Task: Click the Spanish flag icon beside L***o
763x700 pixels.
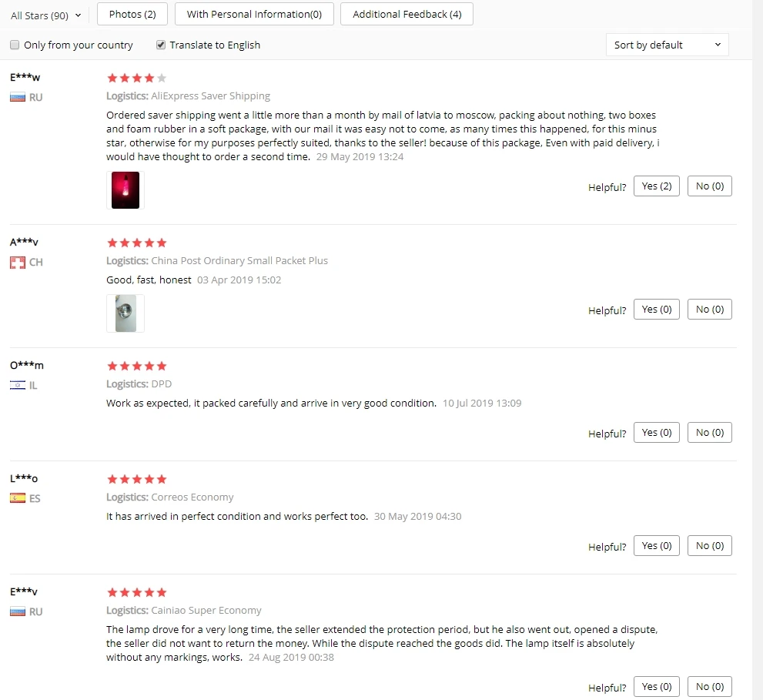Action: coord(18,498)
